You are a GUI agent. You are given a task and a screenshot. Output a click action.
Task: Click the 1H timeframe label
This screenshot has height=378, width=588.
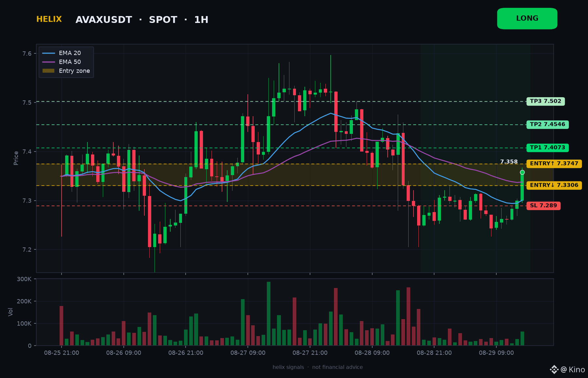201,20
